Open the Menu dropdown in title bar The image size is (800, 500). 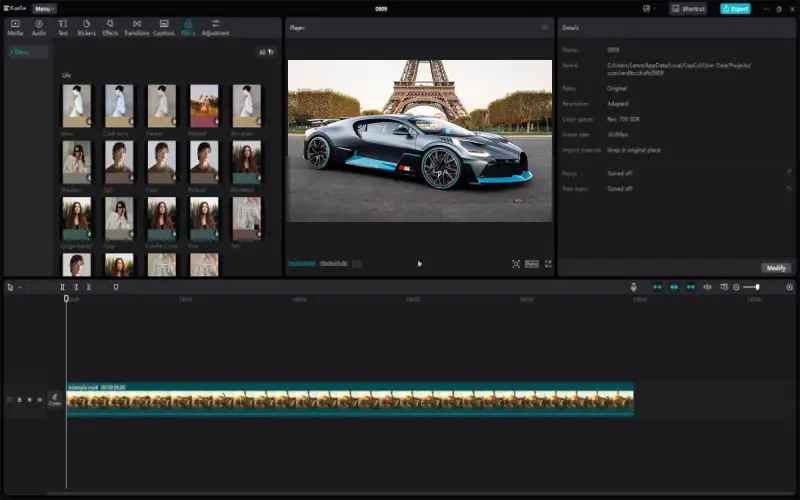[44, 9]
